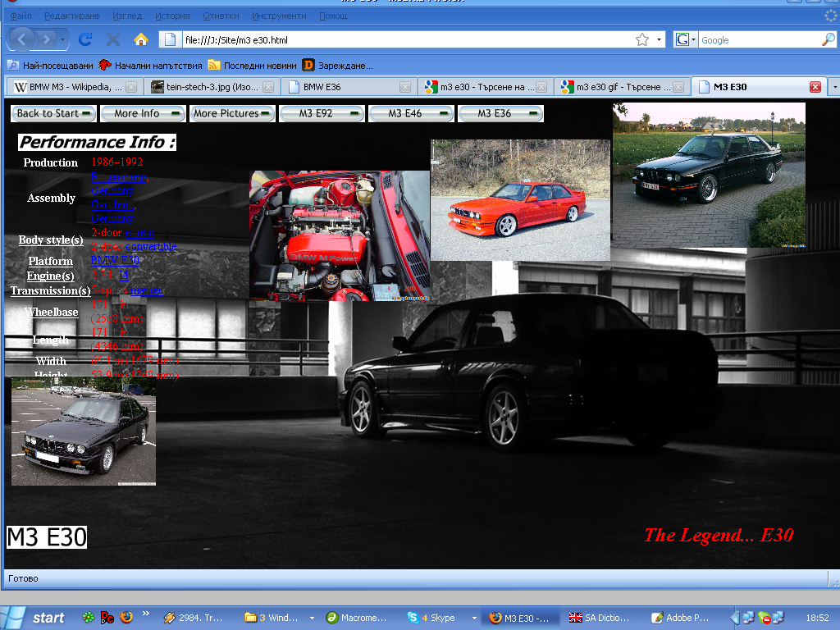Open Най-посещавани bookmark folder
840x630 pixels.
click(50, 66)
